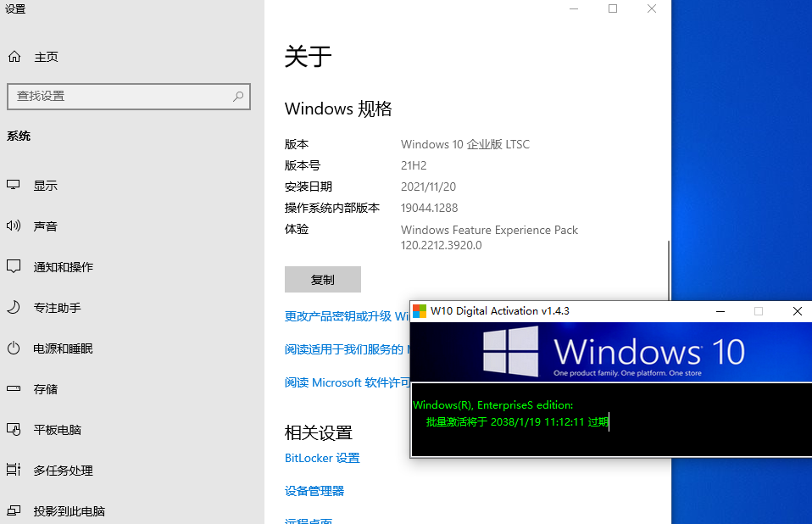This screenshot has height=524, width=812.
Task: Open 更改产品密钥或升级 Windows link
Action: (x=342, y=315)
